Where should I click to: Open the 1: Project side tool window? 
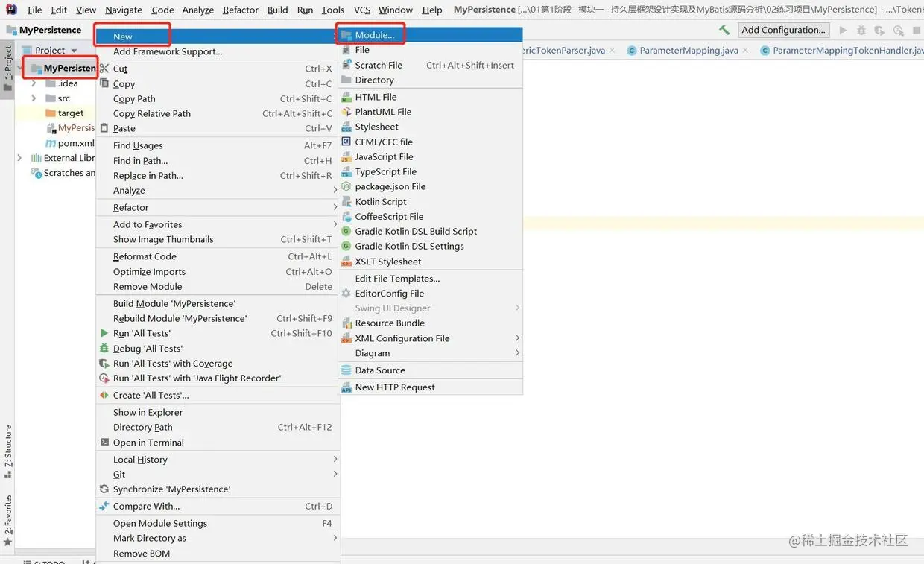coord(8,68)
